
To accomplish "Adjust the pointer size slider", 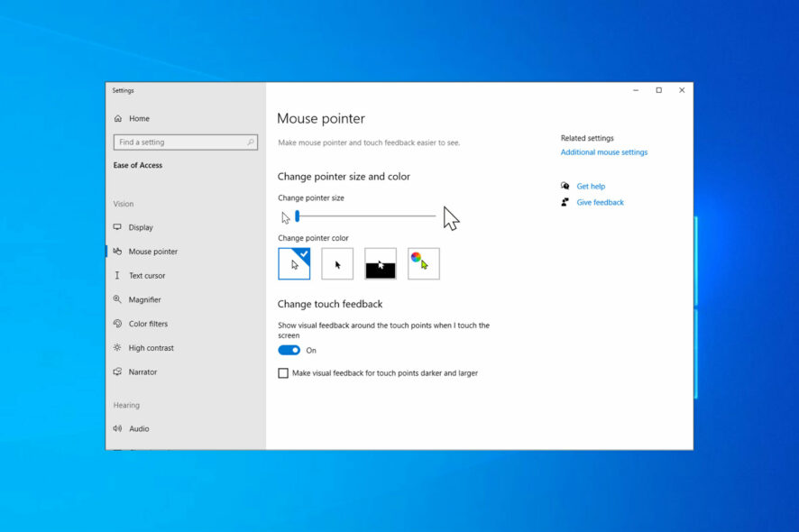I will pyautogui.click(x=297, y=216).
